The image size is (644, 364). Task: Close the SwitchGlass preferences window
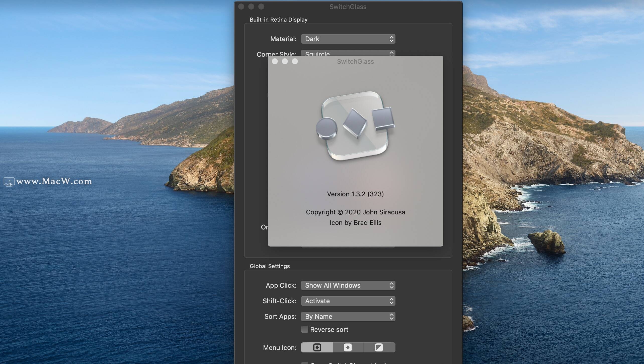tap(241, 7)
